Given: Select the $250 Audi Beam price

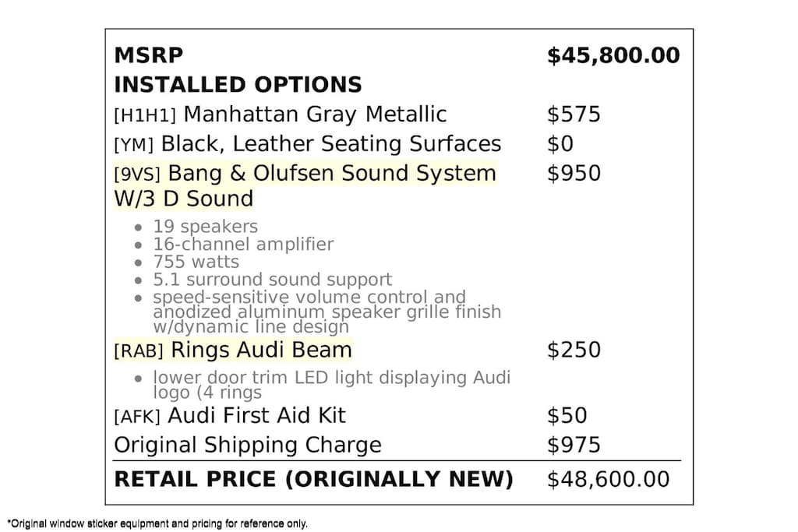Looking at the screenshot, I should pyautogui.click(x=574, y=350).
